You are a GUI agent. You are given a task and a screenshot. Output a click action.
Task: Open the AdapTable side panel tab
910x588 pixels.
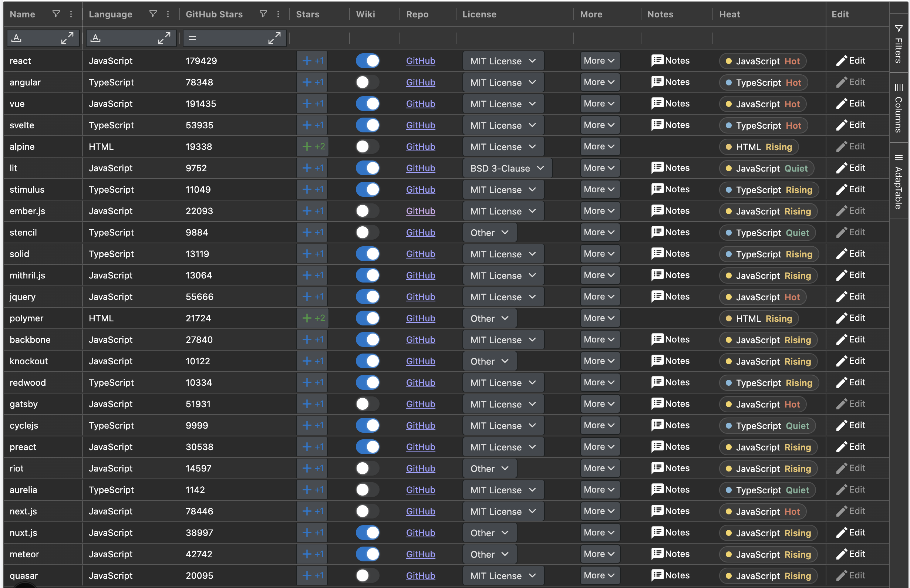point(899,182)
